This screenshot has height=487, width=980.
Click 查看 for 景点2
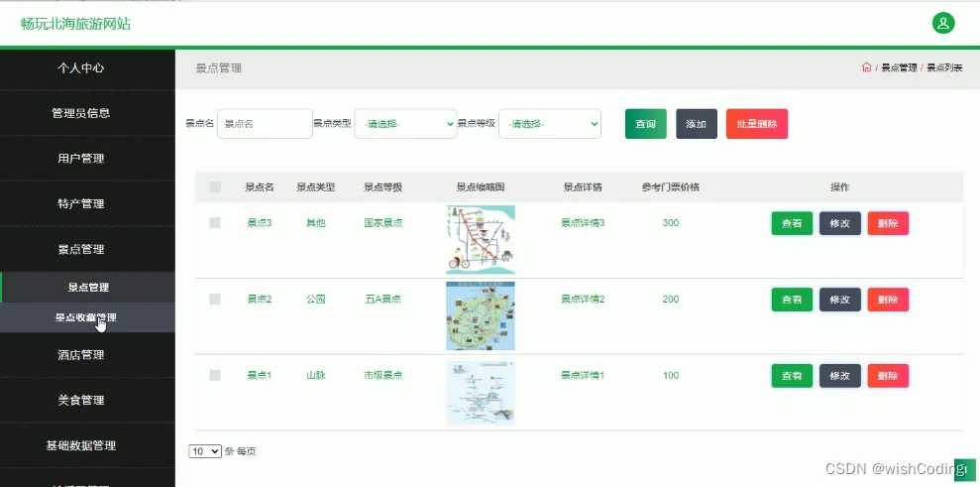[792, 300]
